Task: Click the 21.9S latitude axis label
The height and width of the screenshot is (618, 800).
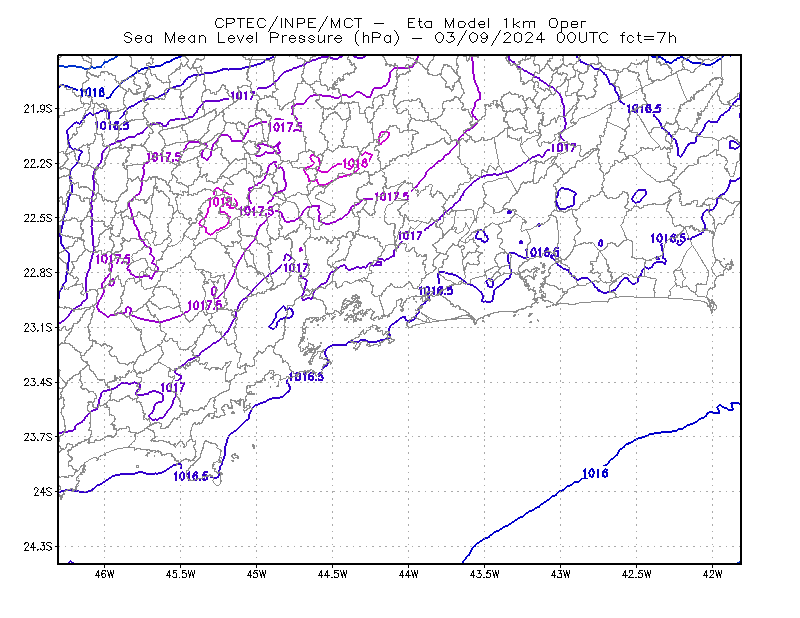Action: (x=38, y=109)
